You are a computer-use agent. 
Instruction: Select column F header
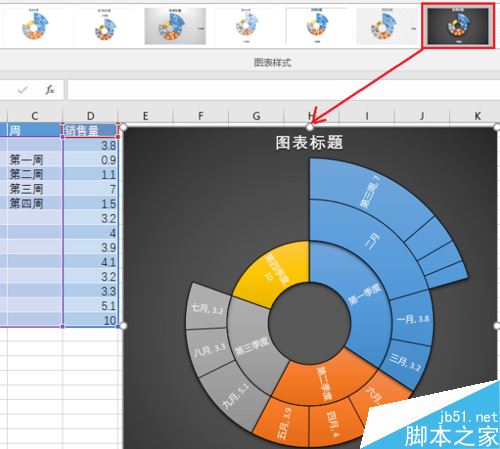click(x=201, y=116)
